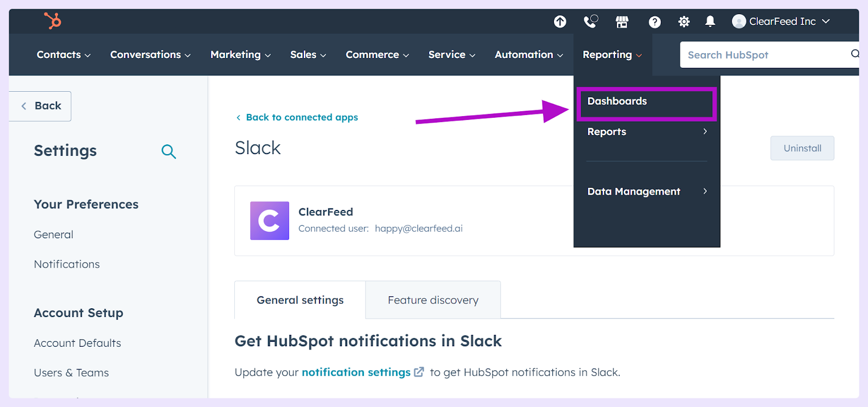The height and width of the screenshot is (407, 868).
Task: Click the Get HubSpot notifications in Slack heading
Action: [368, 341]
